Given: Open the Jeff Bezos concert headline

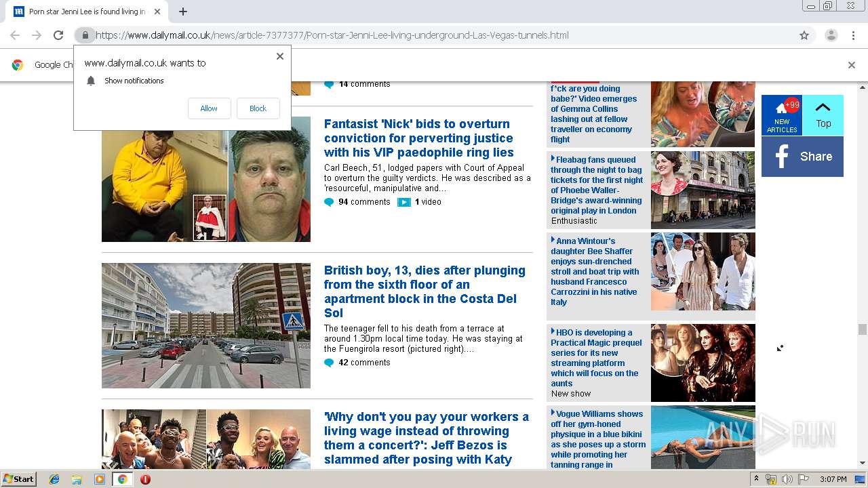Looking at the screenshot, I should [x=427, y=438].
